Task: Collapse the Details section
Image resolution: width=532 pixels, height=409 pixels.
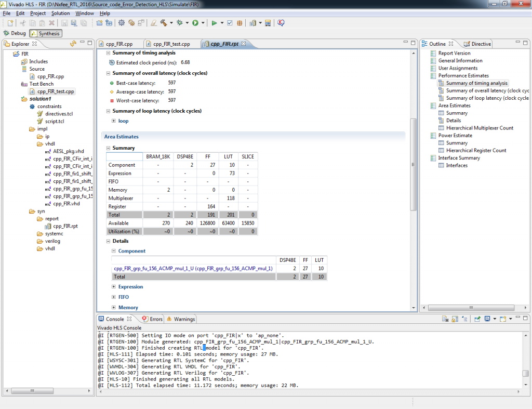Action: click(x=108, y=241)
